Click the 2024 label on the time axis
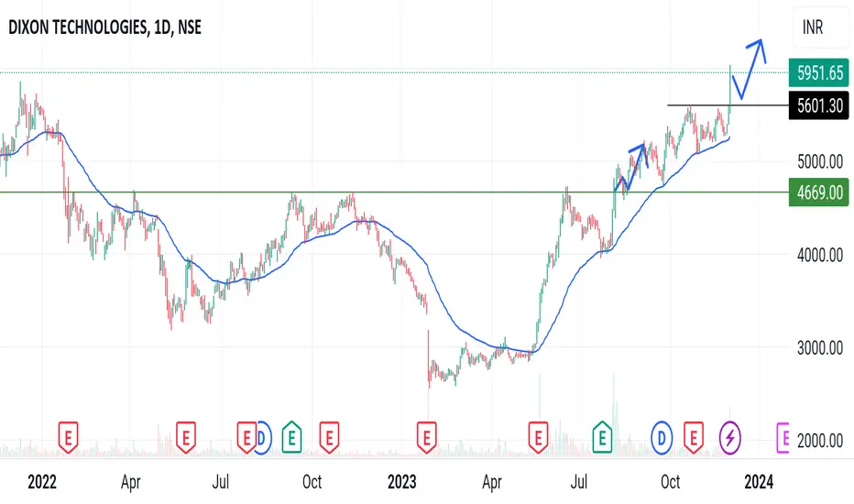Image resolution: width=854 pixels, height=504 pixels. (759, 482)
